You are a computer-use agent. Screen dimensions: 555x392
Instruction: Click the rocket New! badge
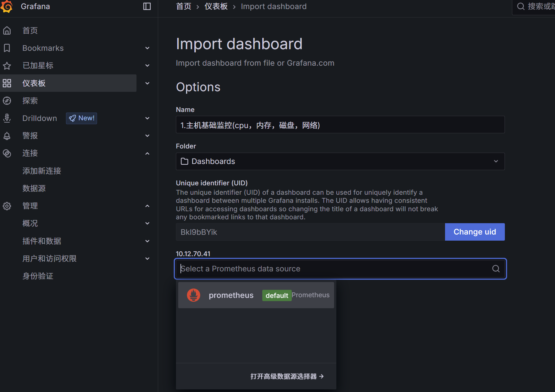coord(82,118)
